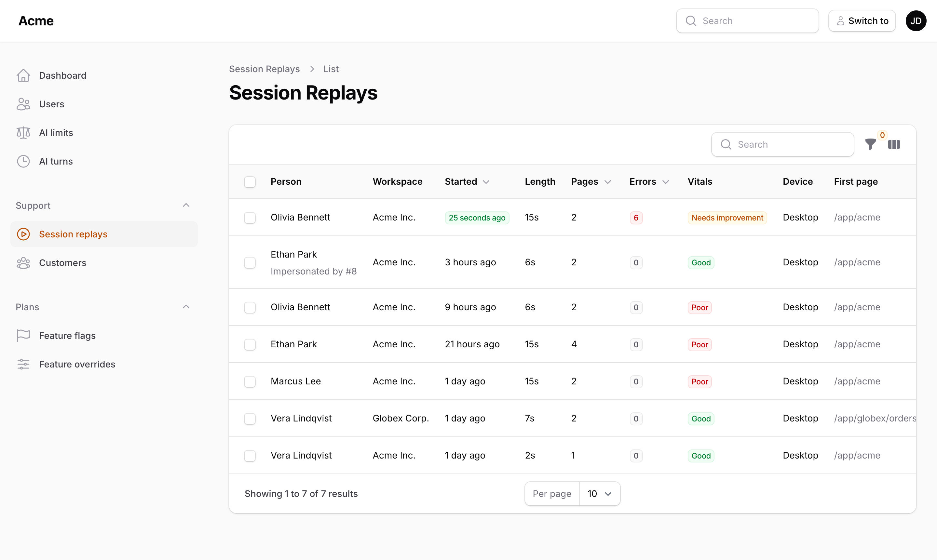Check the Vera Lindqvist 2s session row

point(250,456)
